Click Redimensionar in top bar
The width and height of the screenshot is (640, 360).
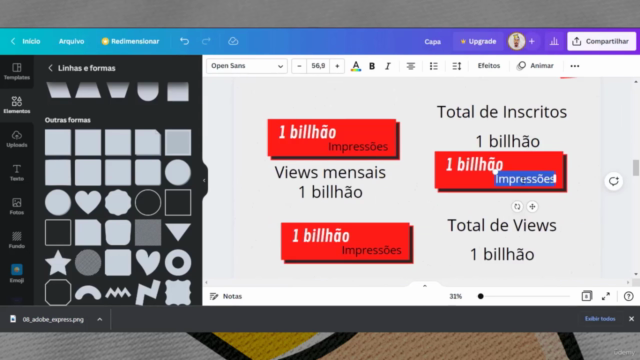(131, 41)
